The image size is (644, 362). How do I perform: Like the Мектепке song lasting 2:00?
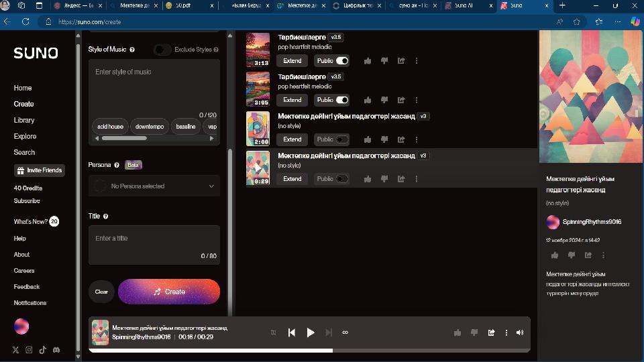(368, 139)
